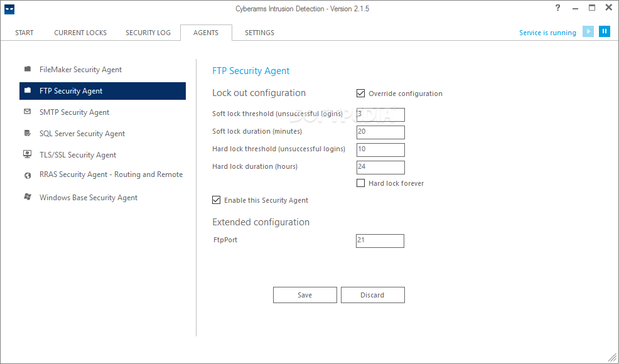Minimize the Cyberarms window
This screenshot has height=364, width=619.
click(x=575, y=8)
